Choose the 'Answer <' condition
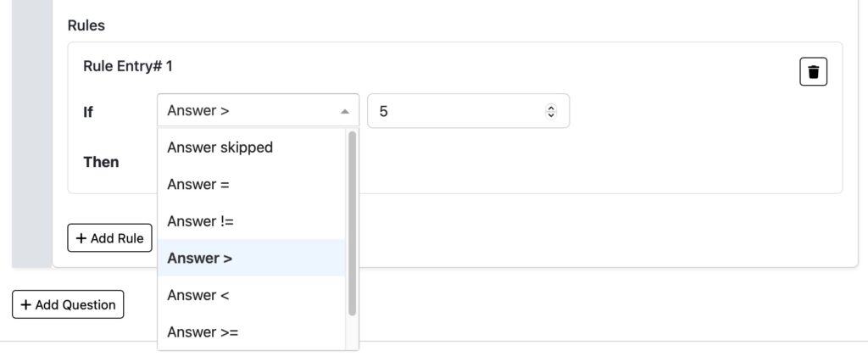 point(251,295)
